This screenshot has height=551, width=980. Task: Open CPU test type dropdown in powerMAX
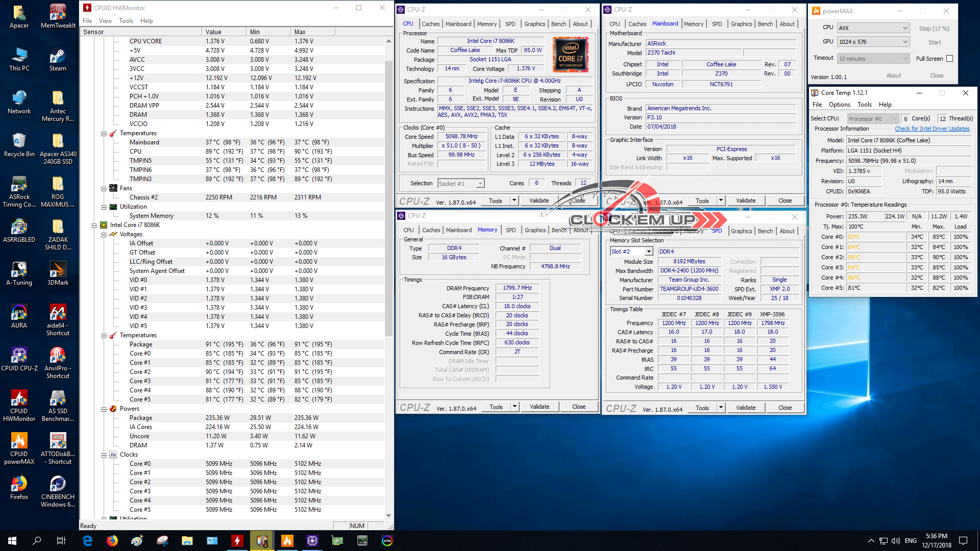(x=873, y=28)
